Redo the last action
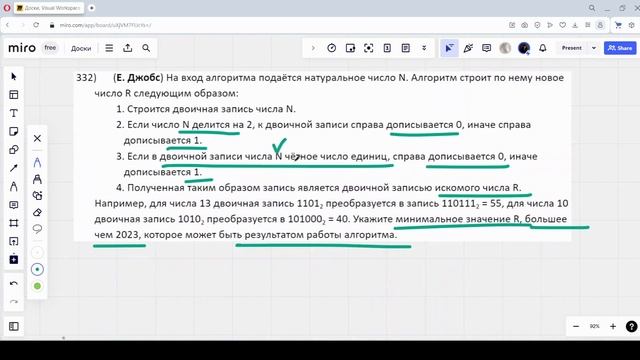Viewport: 640px width, 360px height. [13, 302]
